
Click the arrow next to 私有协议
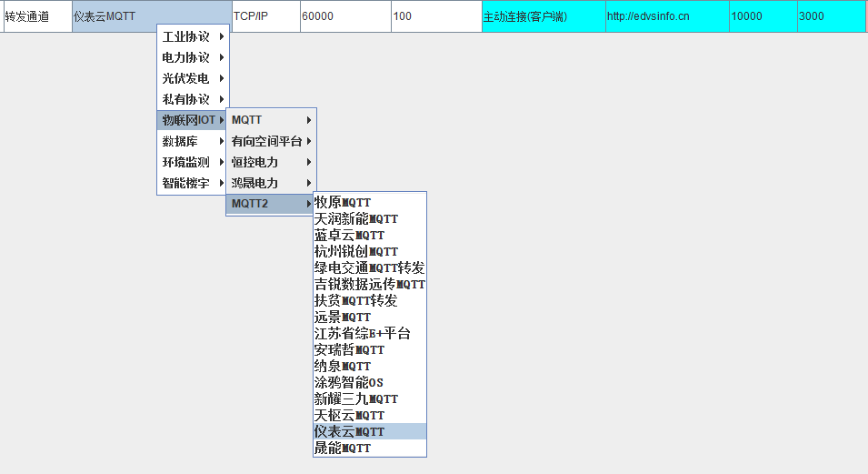tap(222, 99)
